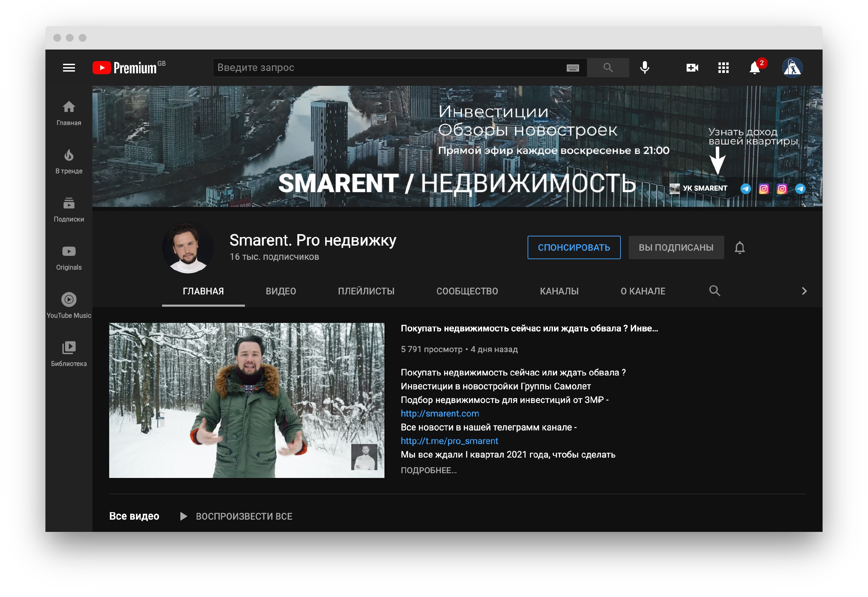
Task: Open YouTube Music in the sidebar
Action: pyautogui.click(x=69, y=306)
